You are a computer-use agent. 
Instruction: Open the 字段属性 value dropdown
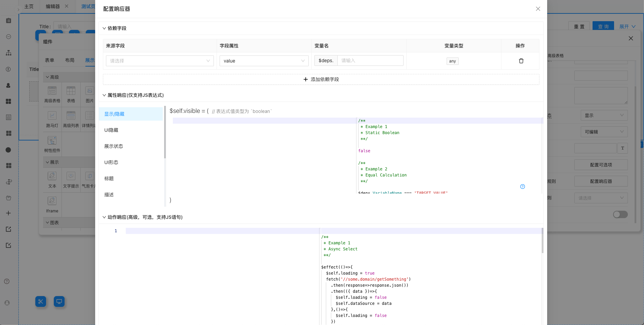click(x=264, y=61)
